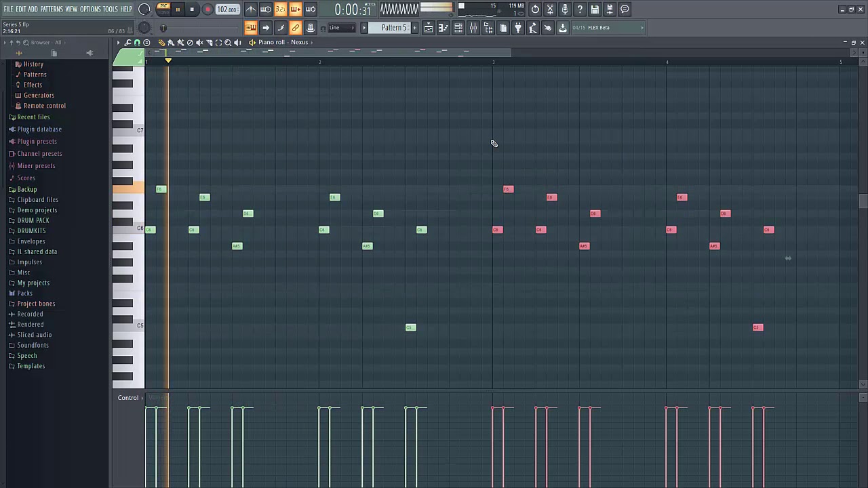Click the floppy disk Save icon
868x488 pixels.
[x=595, y=9]
